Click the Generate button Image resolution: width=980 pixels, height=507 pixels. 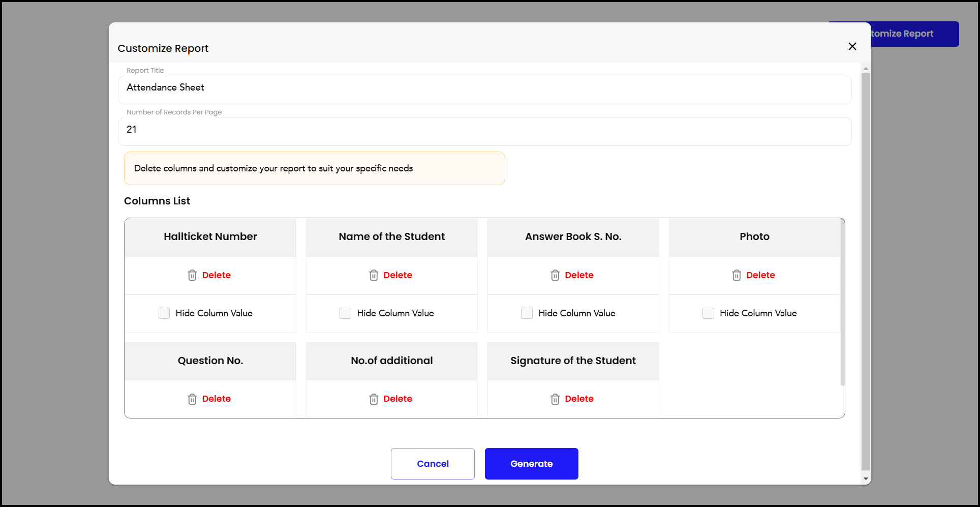click(532, 464)
